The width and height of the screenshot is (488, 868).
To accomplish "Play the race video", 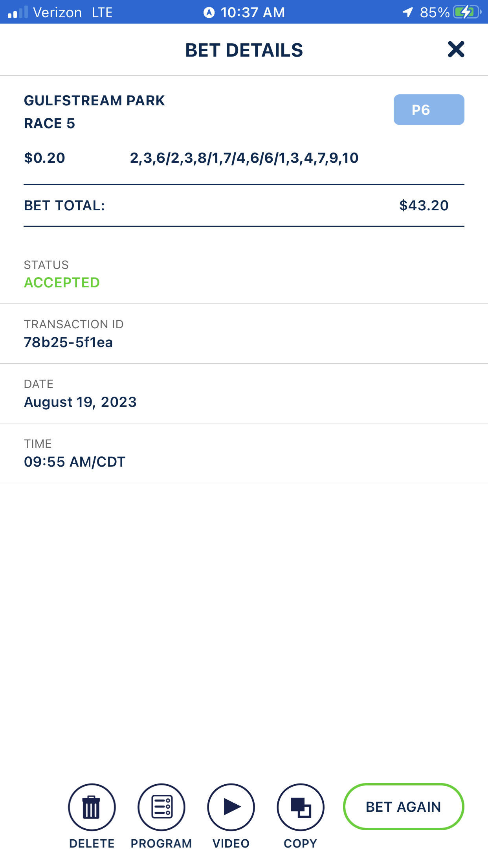I will pos(231,807).
